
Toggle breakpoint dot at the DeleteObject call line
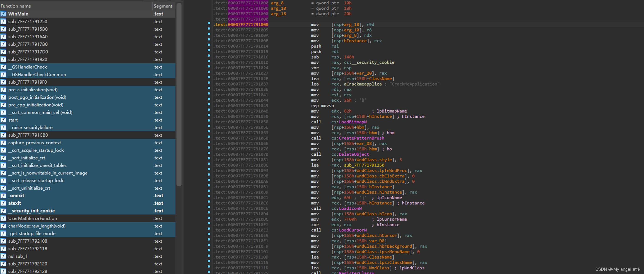pyautogui.click(x=209, y=153)
